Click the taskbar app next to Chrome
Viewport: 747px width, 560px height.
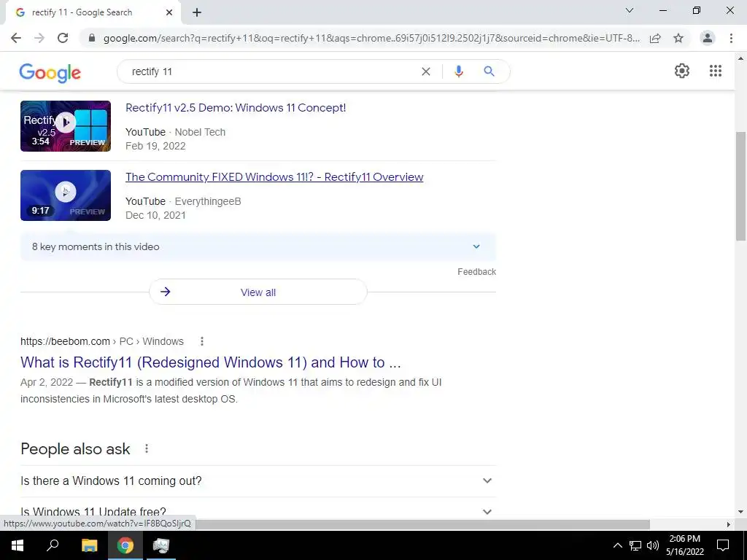(x=161, y=545)
